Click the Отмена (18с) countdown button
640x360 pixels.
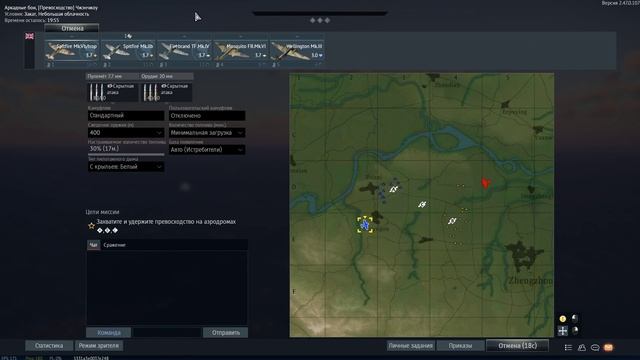pyautogui.click(x=518, y=346)
